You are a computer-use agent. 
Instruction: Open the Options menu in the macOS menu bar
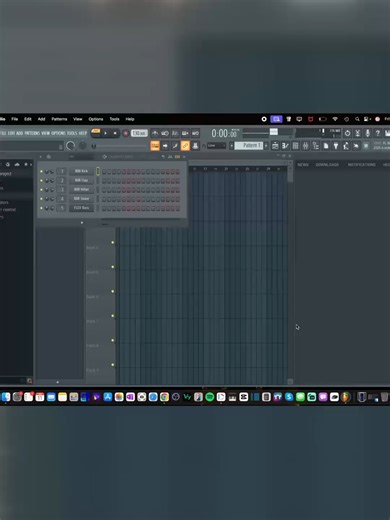point(96,119)
